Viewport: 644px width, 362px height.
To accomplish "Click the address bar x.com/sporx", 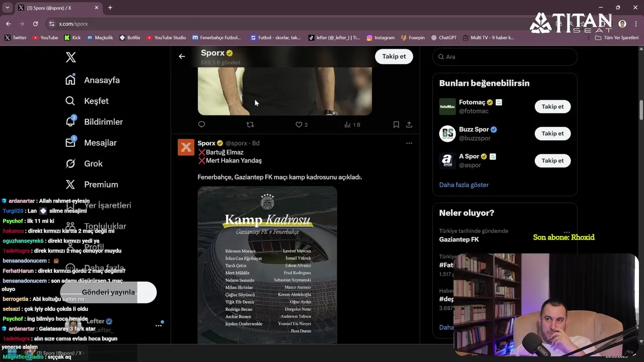I will 73,24.
